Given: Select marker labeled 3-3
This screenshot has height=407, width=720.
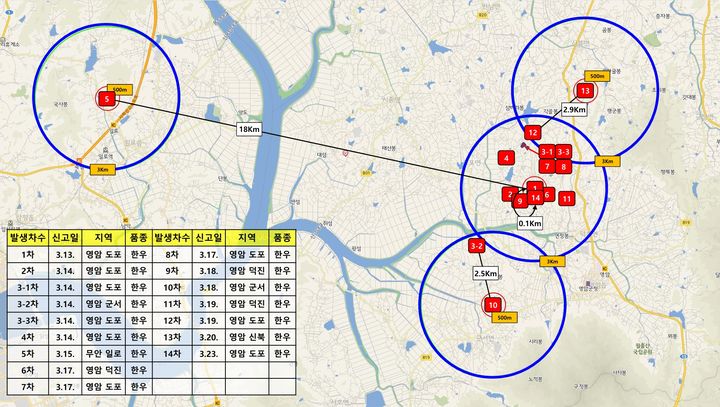Looking at the screenshot, I should click(563, 152).
